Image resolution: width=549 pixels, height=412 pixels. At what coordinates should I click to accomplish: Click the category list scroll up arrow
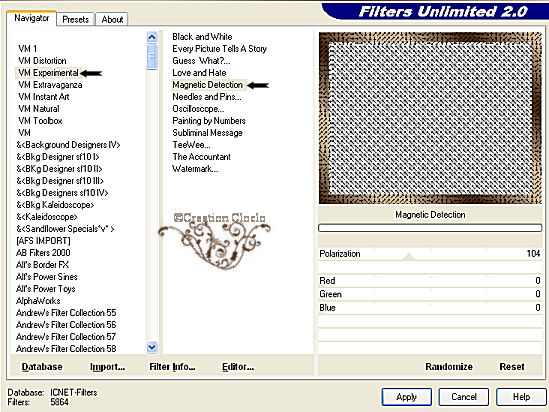click(152, 37)
